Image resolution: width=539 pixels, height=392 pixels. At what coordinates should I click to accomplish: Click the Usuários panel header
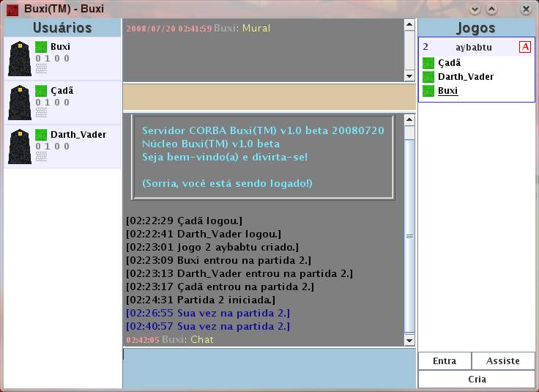[62, 28]
